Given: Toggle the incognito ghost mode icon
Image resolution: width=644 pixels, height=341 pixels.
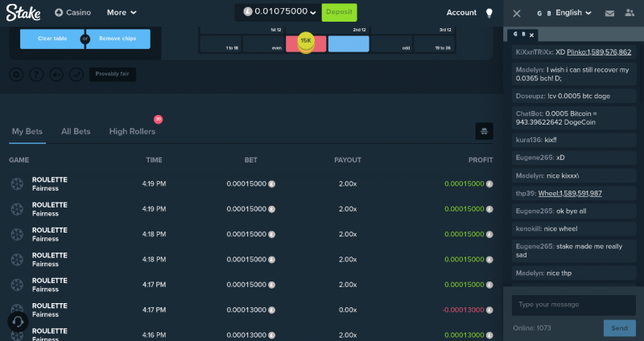Looking at the screenshot, I should tap(485, 131).
